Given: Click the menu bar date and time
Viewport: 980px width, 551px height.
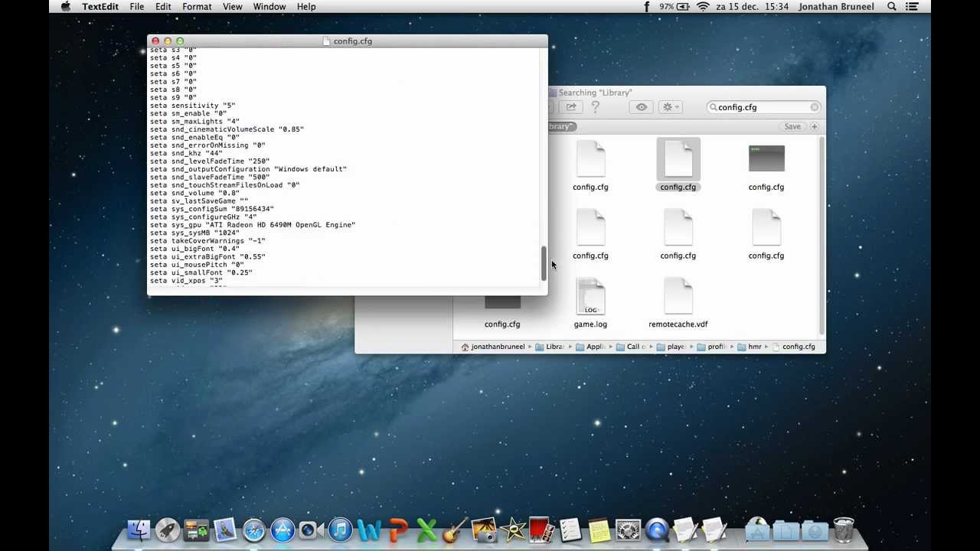Looking at the screenshot, I should 753,6.
